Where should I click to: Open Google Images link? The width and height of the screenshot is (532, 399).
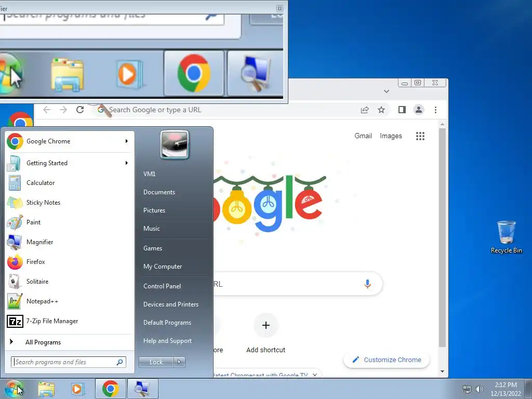tap(391, 136)
